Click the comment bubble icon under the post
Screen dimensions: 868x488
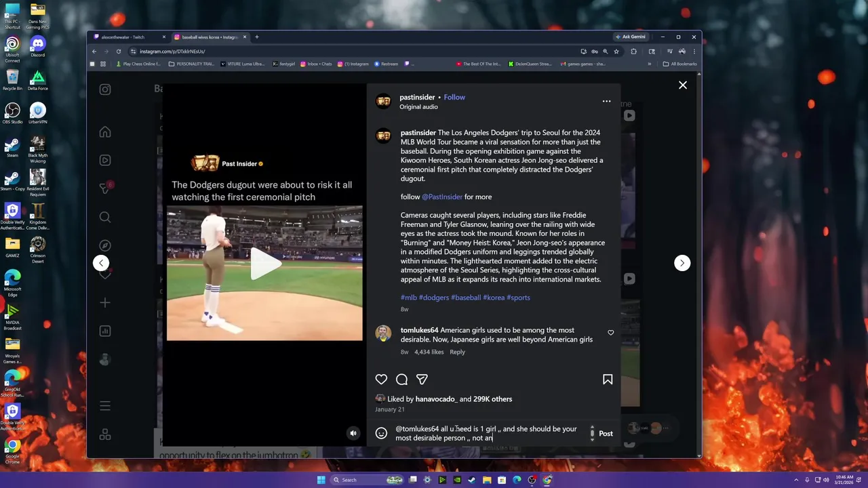point(401,380)
